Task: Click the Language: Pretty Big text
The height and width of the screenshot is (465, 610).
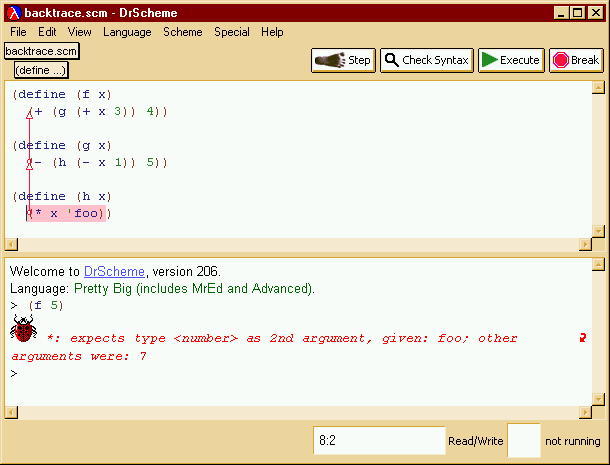Action: (x=162, y=289)
